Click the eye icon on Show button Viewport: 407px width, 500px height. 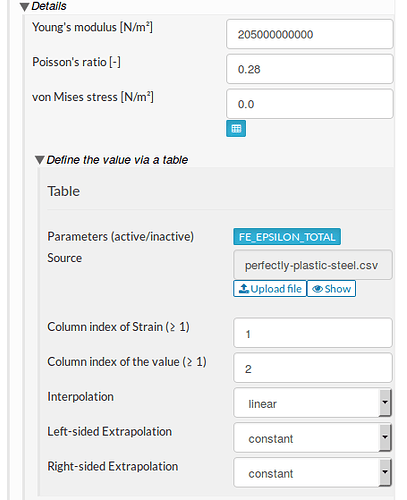(317, 289)
